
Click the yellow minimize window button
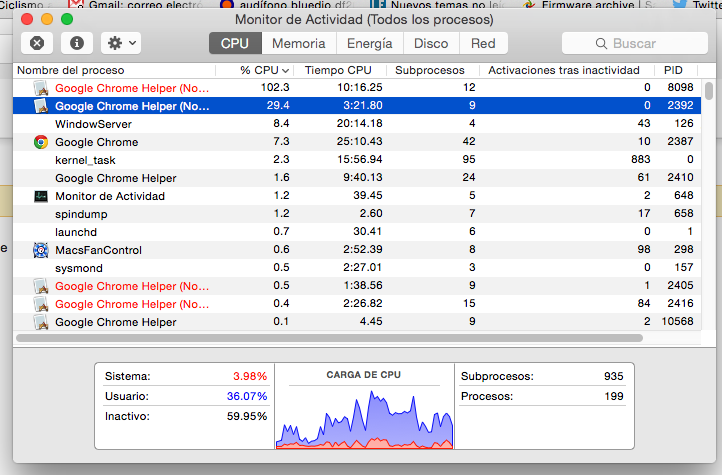click(47, 19)
